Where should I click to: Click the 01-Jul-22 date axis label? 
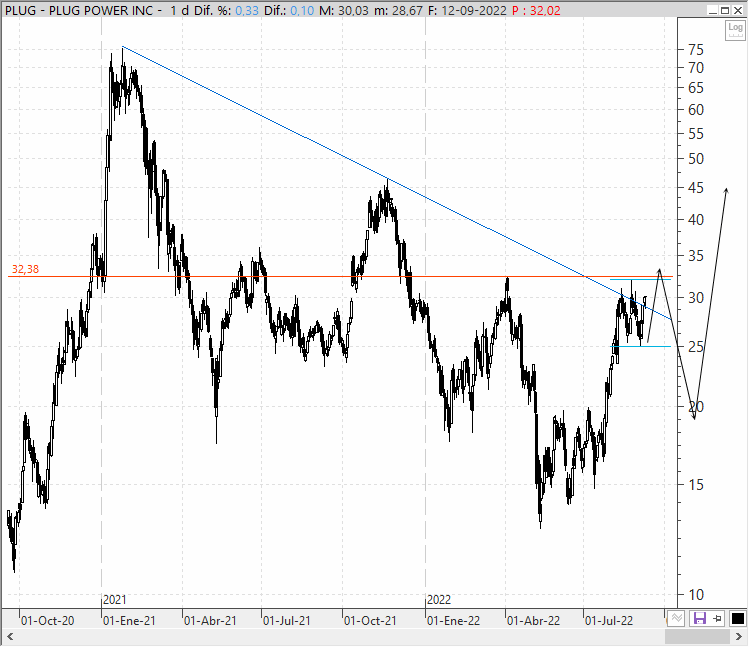(609, 621)
